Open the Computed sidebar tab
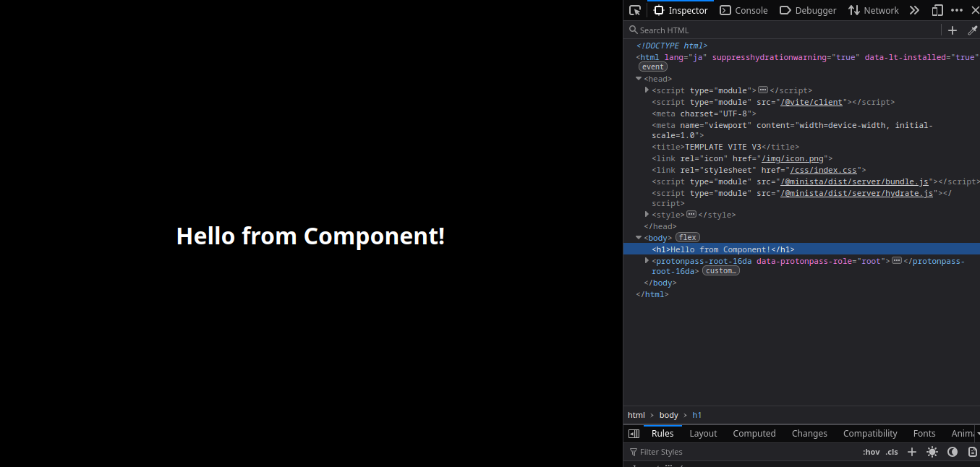Viewport: 980px width, 467px height. click(754, 434)
